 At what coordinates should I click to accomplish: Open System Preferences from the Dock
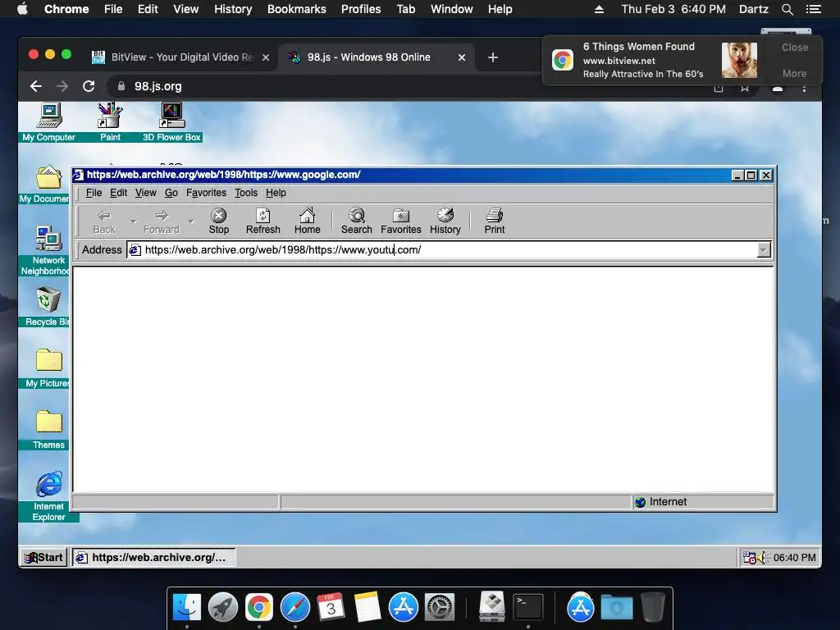(440, 608)
